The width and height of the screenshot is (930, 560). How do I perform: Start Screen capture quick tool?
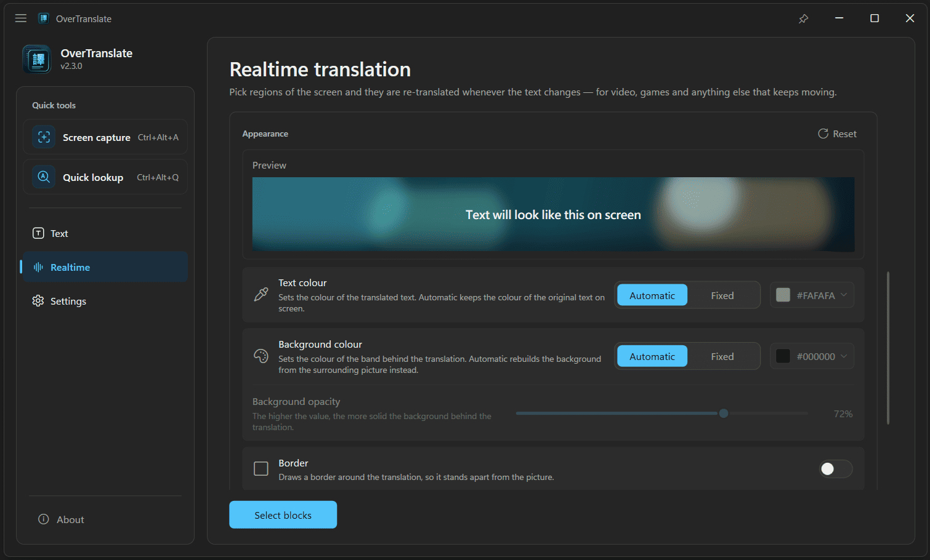[105, 137]
